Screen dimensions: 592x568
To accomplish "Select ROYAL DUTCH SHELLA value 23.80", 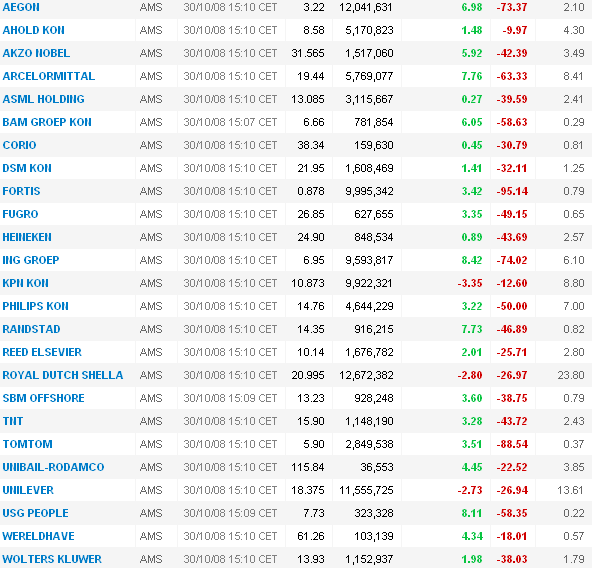I will coord(571,375).
